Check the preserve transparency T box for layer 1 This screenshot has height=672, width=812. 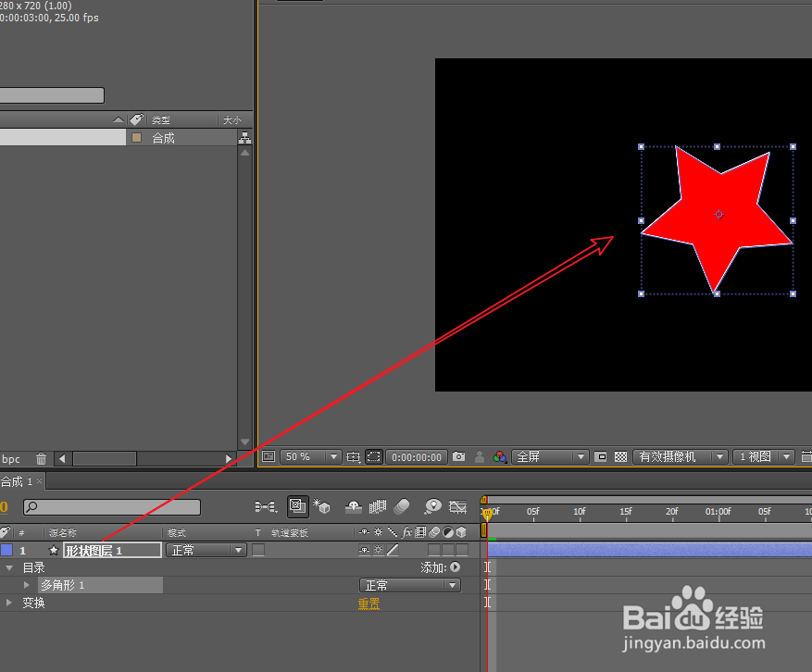click(x=258, y=550)
